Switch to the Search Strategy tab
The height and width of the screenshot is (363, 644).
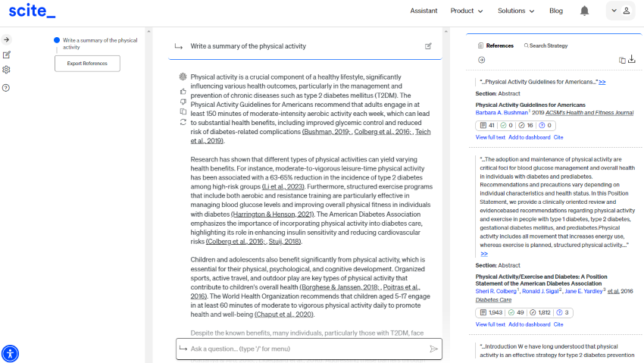coord(546,45)
